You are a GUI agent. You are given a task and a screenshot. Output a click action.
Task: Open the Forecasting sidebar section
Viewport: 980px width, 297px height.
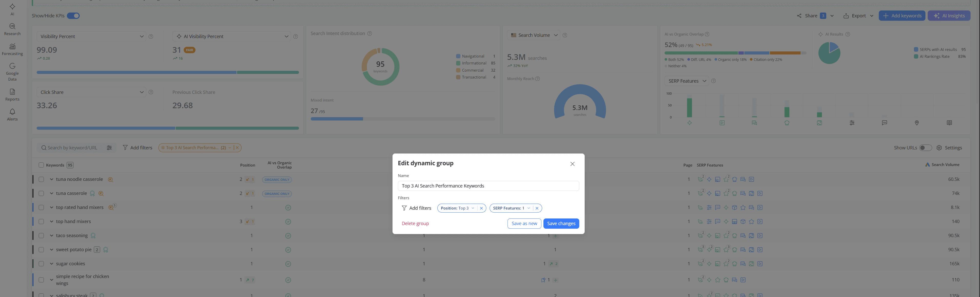tap(12, 49)
